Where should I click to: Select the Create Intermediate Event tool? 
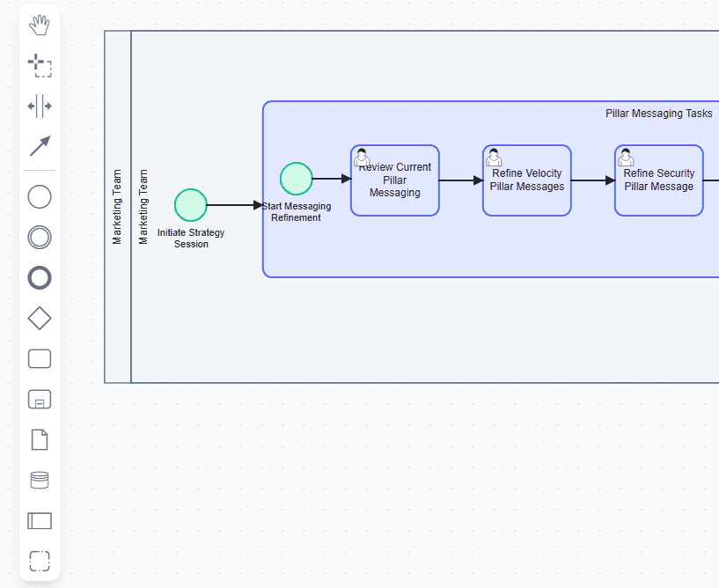pyautogui.click(x=39, y=237)
